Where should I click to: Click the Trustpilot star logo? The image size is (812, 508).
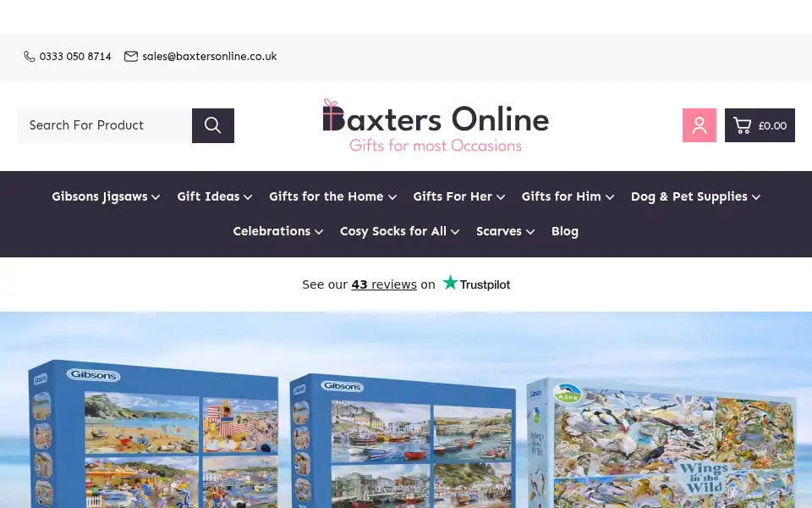[x=450, y=283]
